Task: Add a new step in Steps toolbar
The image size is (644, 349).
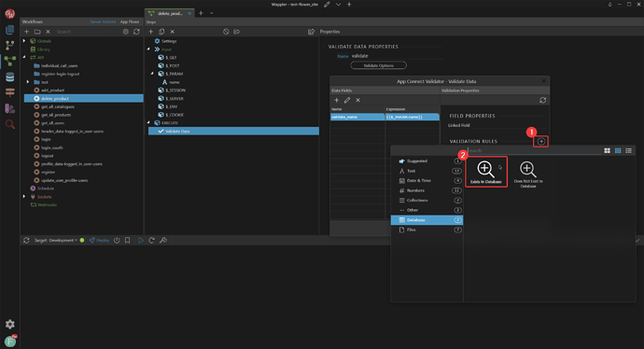Action: 150,32
